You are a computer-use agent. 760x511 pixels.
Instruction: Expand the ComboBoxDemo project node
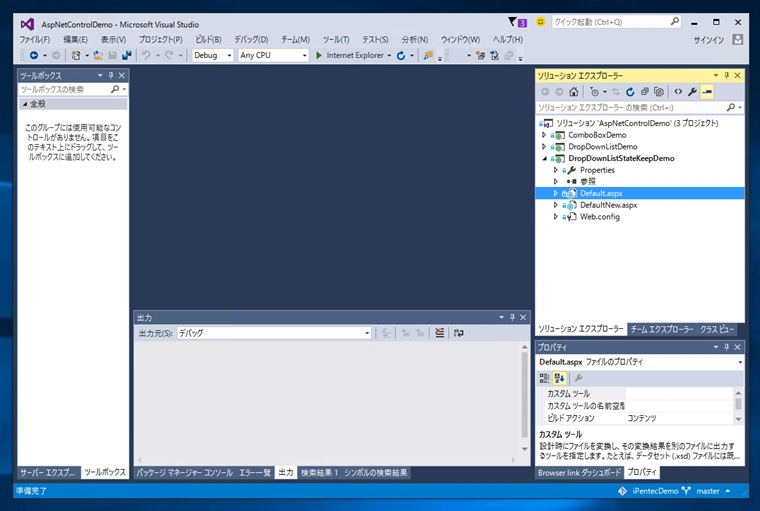544,135
